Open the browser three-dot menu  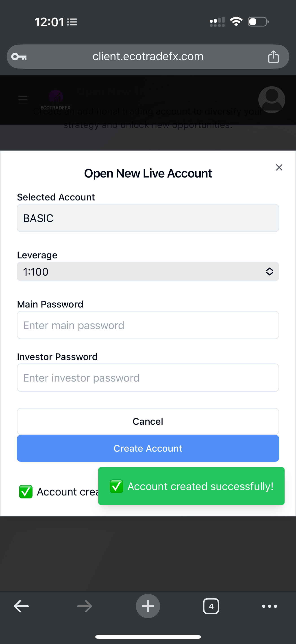[x=270, y=606]
